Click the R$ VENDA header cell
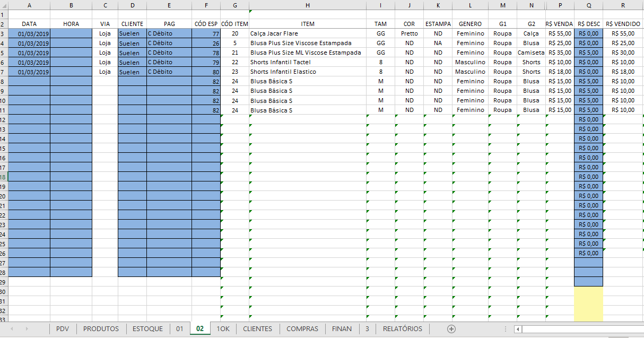This screenshot has width=644, height=338. 560,24
